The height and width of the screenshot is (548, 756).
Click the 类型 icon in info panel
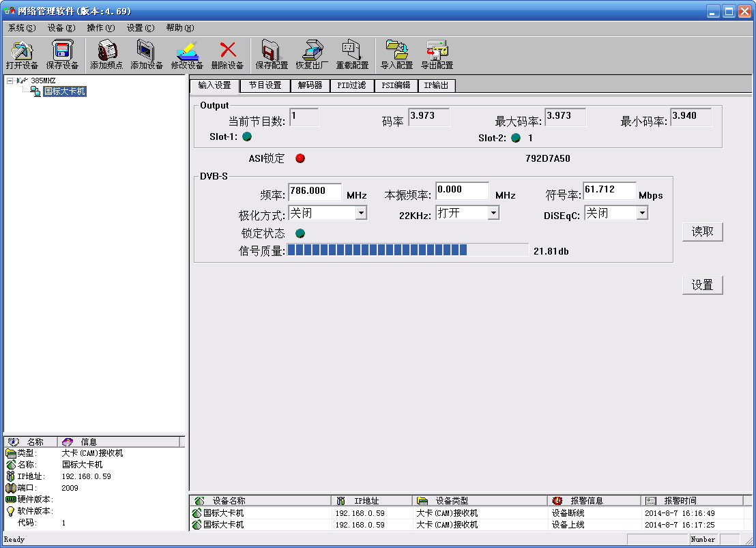pyautogui.click(x=11, y=453)
